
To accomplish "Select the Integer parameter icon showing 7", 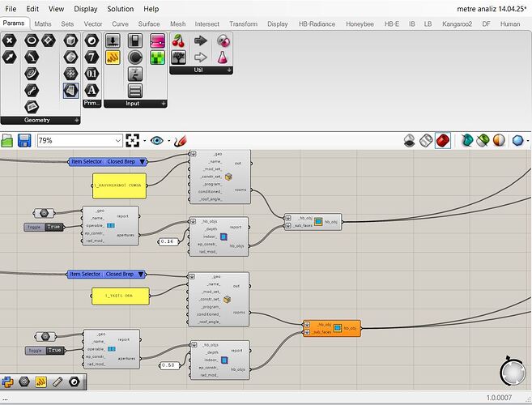I will tap(92, 57).
